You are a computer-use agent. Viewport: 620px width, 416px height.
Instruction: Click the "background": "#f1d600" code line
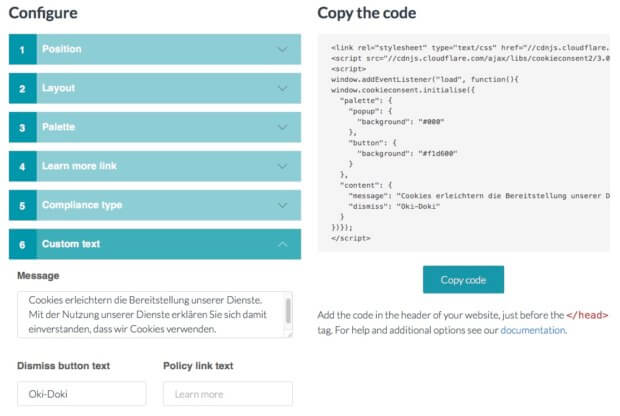click(x=407, y=153)
